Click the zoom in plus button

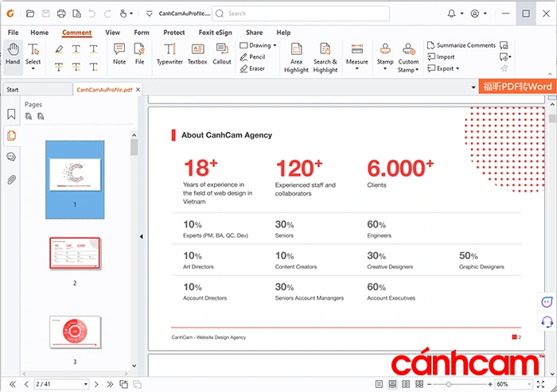click(490, 384)
